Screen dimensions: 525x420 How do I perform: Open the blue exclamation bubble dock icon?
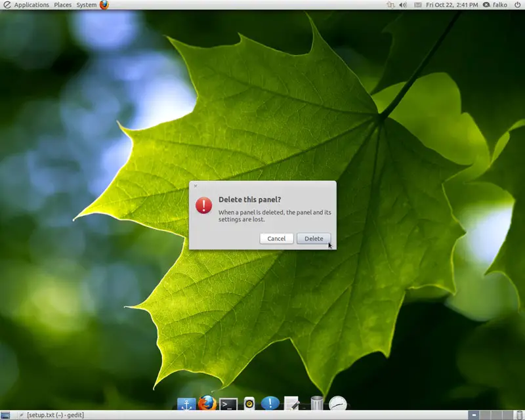pos(270,403)
